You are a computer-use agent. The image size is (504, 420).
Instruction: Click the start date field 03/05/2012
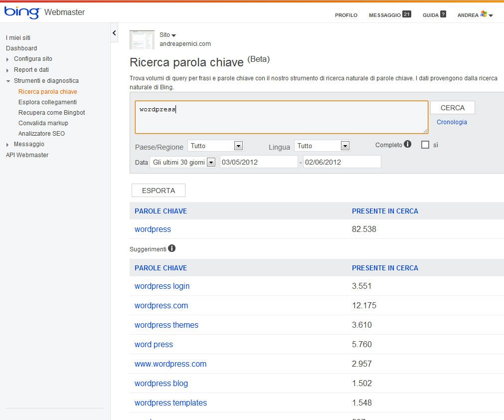tap(258, 162)
